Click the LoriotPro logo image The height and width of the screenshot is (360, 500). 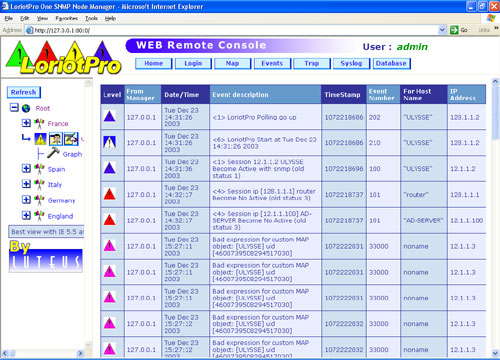pyautogui.click(x=63, y=57)
